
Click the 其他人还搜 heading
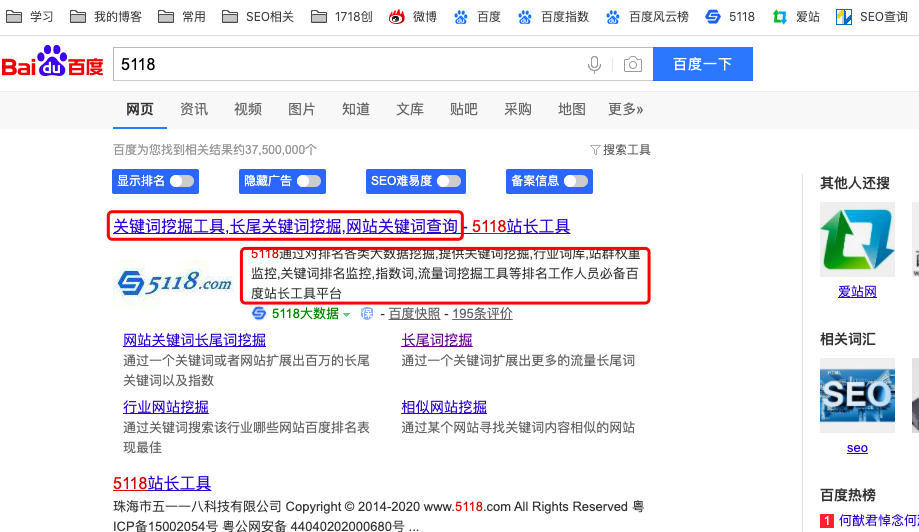click(x=855, y=183)
